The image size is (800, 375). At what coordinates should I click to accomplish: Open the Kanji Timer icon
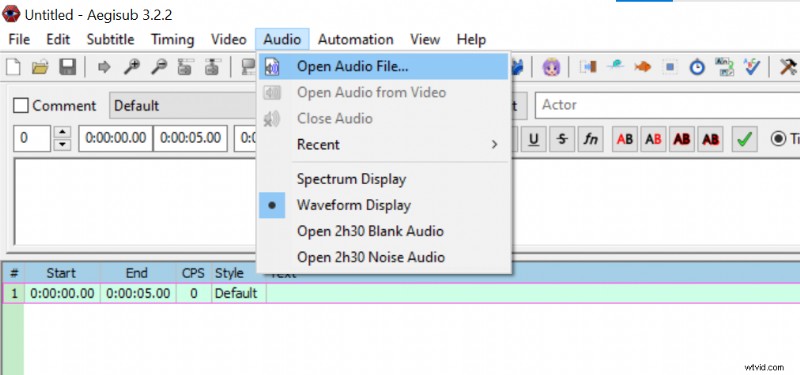(724, 67)
